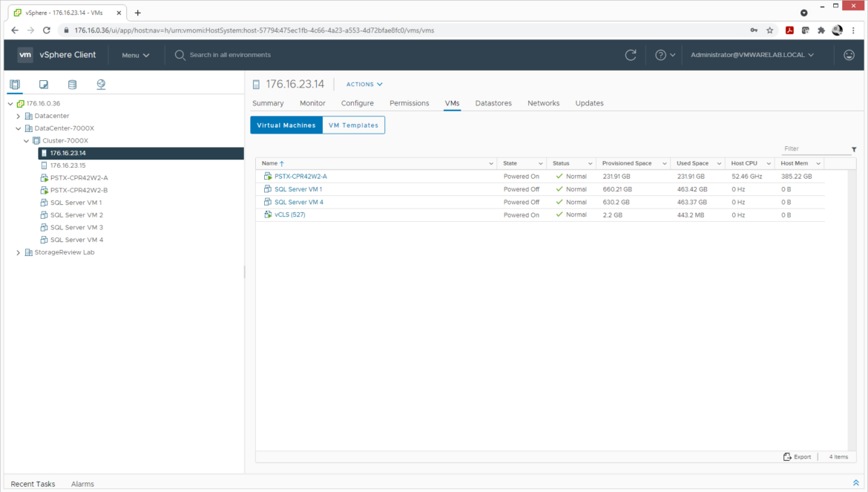This screenshot has width=868, height=492.
Task: Select the Virtual Machines toggle button
Action: click(286, 125)
